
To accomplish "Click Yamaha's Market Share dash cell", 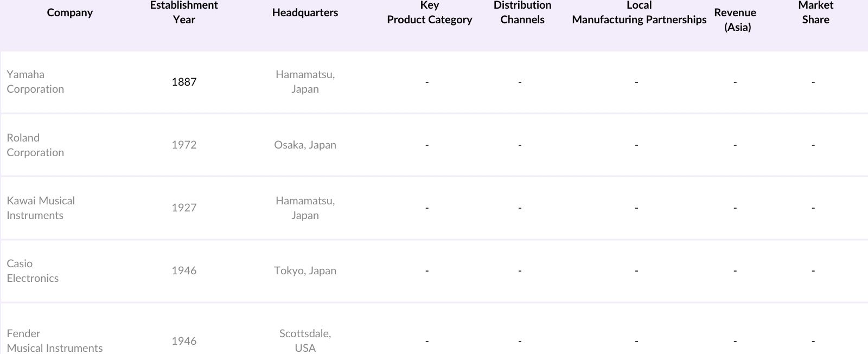I will tap(813, 82).
